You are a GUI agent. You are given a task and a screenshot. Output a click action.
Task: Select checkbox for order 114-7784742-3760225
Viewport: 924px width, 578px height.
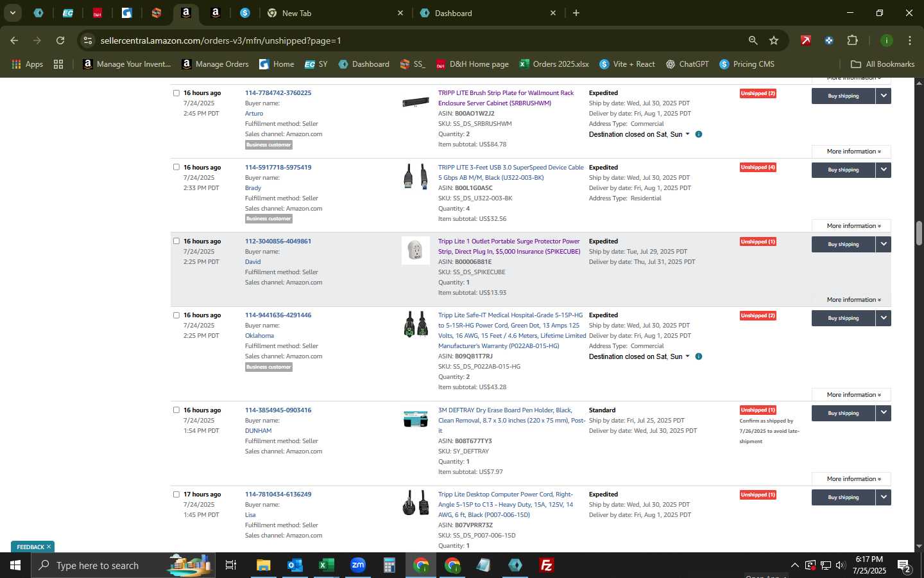(176, 93)
